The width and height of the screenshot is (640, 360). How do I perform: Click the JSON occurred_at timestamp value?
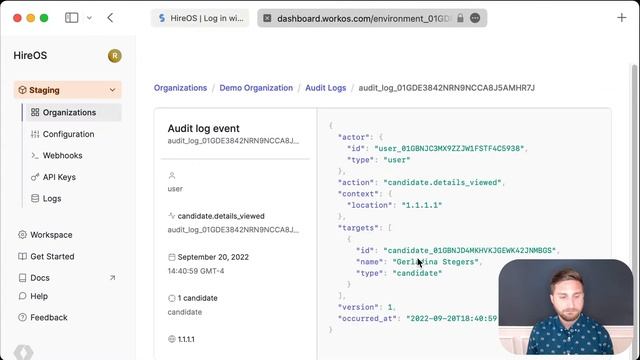click(x=452, y=318)
